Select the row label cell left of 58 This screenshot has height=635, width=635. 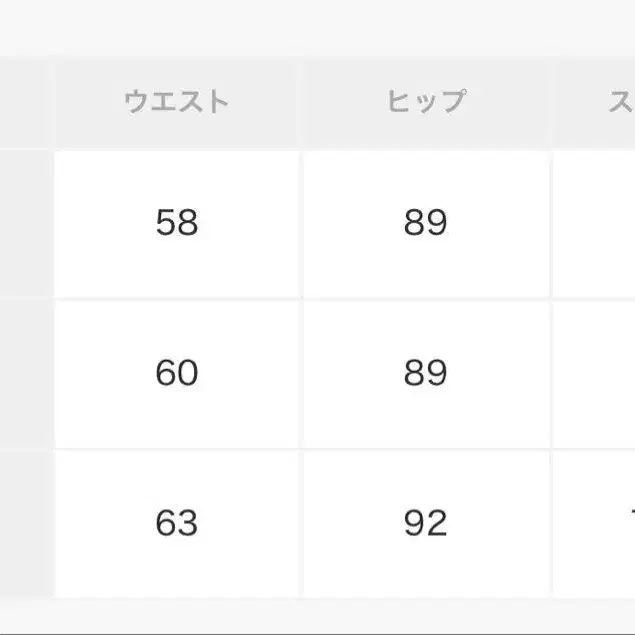click(x=24, y=223)
